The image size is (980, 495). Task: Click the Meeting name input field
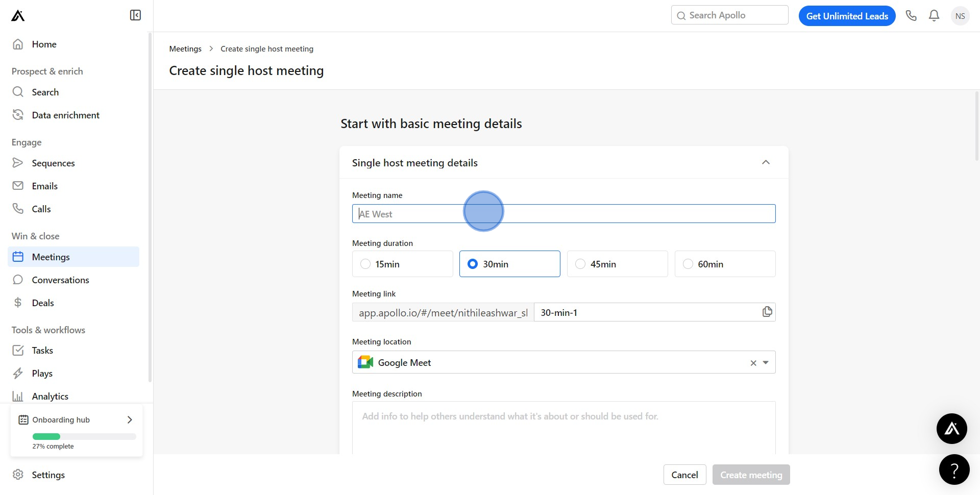[564, 213]
